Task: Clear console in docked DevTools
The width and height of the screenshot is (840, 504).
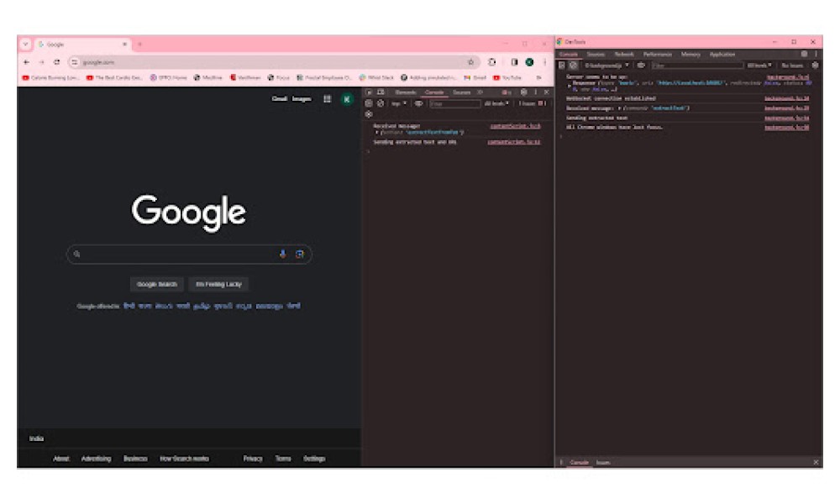Action: (381, 103)
